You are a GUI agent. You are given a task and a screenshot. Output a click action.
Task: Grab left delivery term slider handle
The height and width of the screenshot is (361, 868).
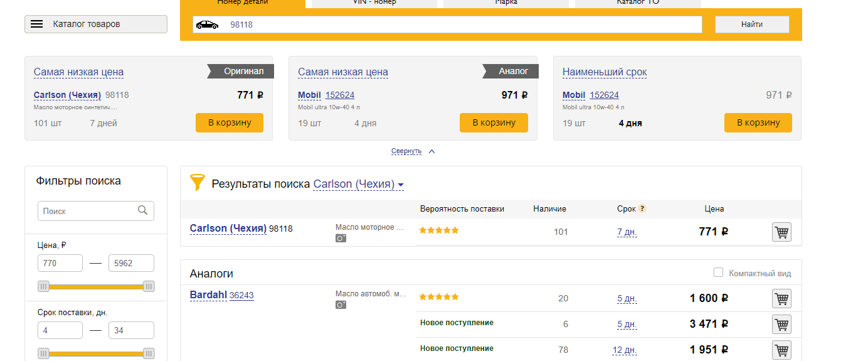point(43,353)
